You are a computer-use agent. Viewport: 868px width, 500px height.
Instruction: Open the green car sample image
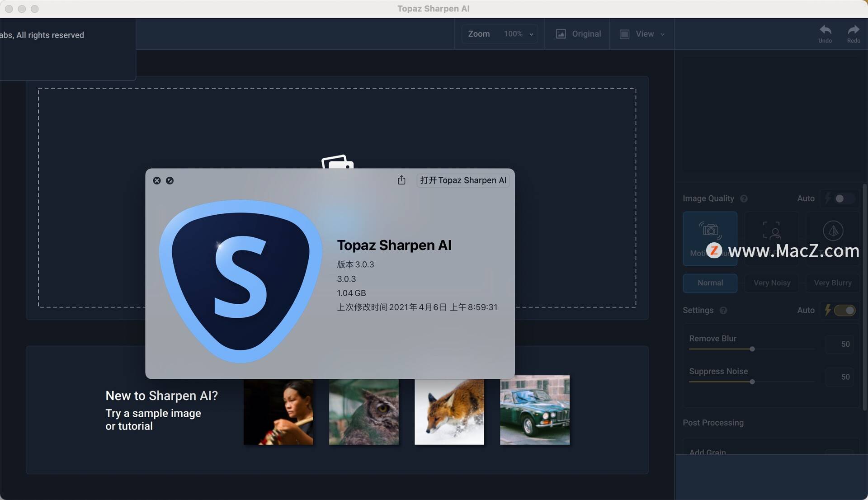coord(535,410)
